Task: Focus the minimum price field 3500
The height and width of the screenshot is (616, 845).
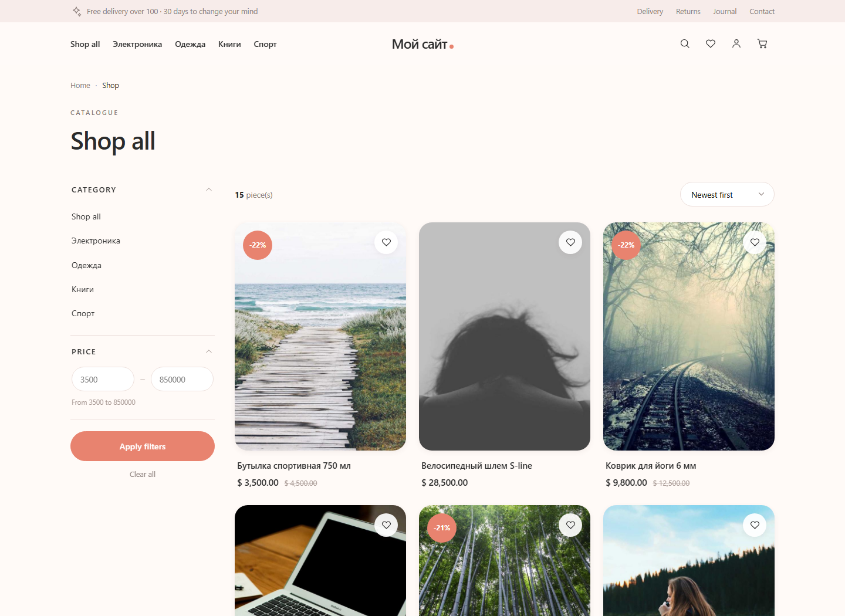Action: [103, 379]
